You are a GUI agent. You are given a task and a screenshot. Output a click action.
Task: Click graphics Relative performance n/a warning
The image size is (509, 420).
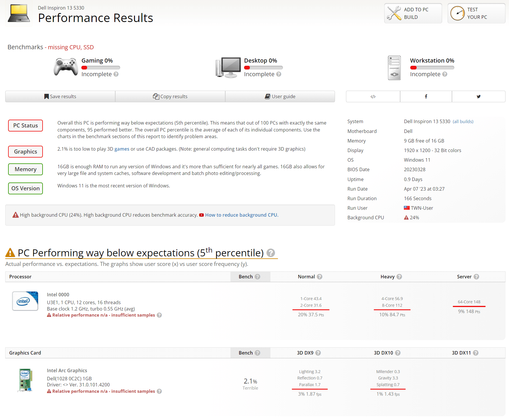click(101, 391)
